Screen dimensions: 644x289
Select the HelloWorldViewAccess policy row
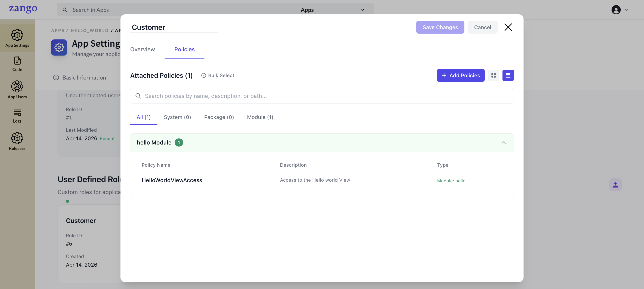pyautogui.click(x=322, y=180)
